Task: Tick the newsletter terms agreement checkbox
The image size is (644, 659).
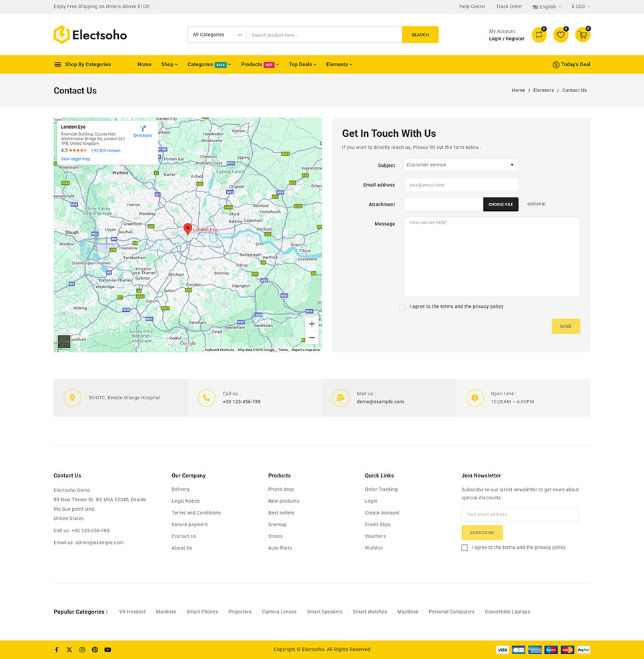Action: point(464,547)
